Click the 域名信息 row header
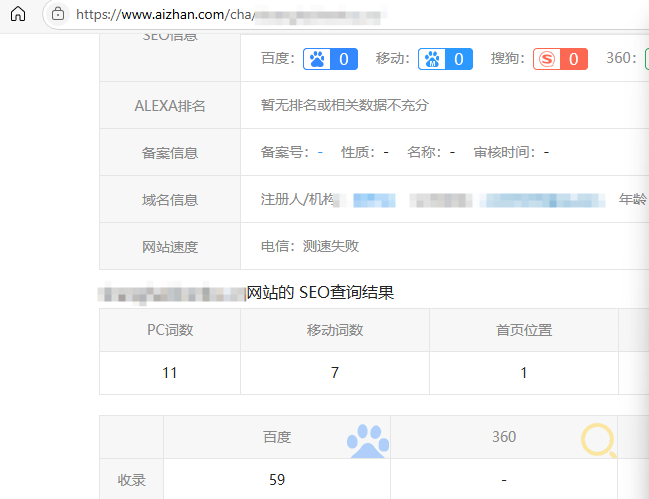Viewport: 649px width, 499px height. tap(170, 200)
